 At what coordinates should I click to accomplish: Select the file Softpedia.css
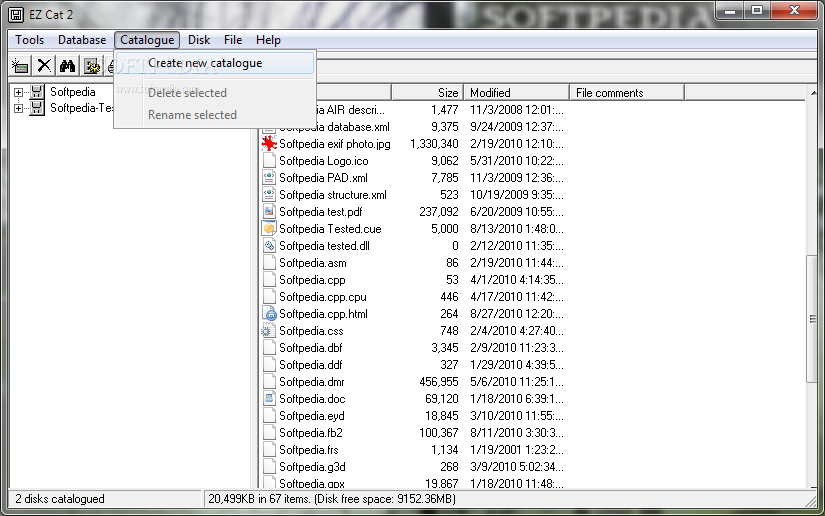pos(311,331)
